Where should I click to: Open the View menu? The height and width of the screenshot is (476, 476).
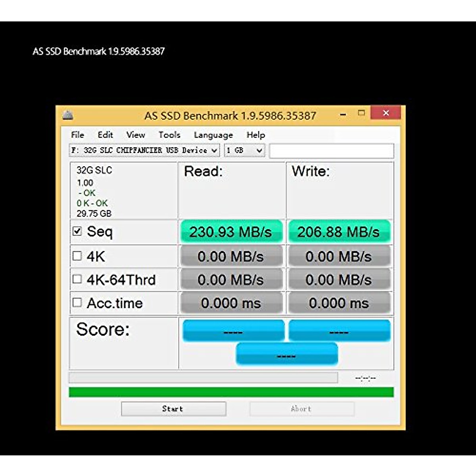pos(136,135)
